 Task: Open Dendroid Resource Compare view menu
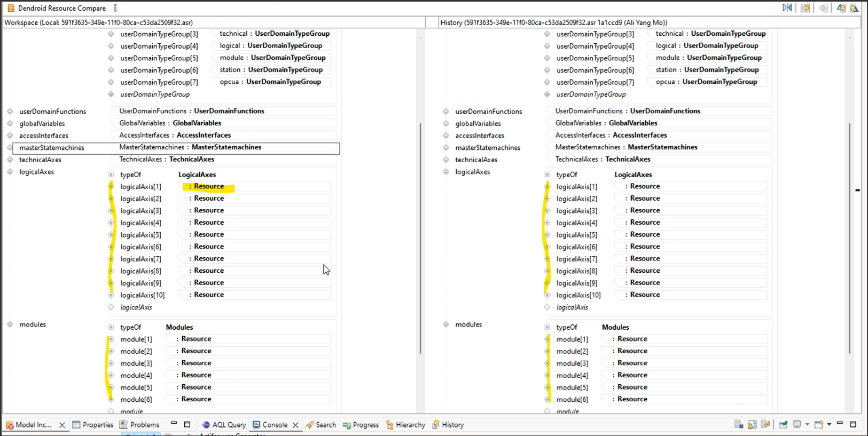click(115, 8)
